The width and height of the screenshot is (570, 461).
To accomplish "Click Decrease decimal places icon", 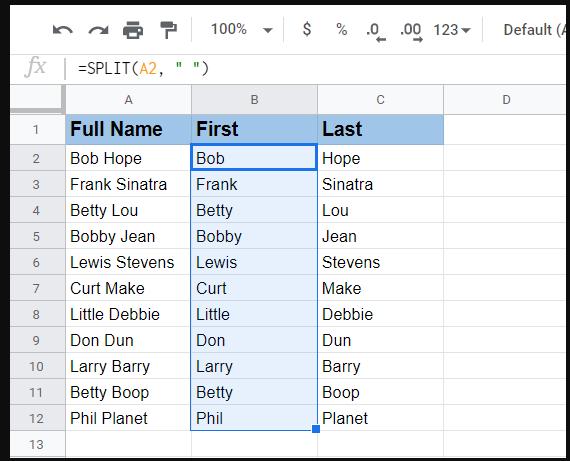I will (376, 32).
